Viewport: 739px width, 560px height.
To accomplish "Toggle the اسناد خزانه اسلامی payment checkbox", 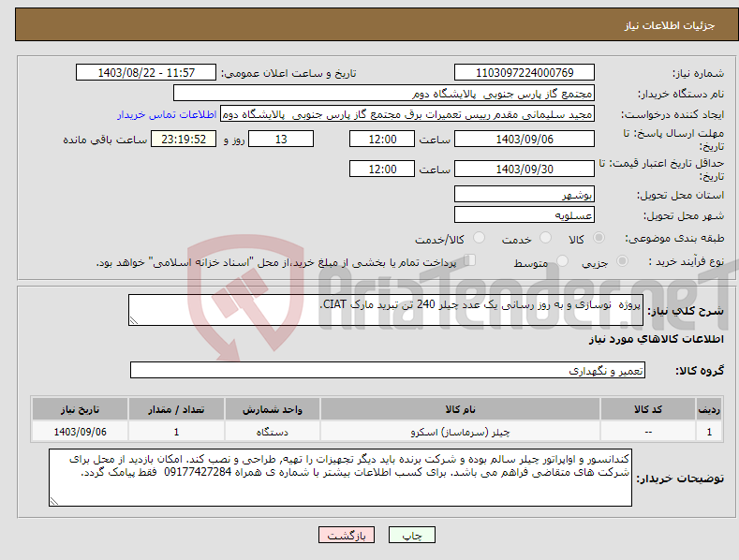I will (469, 260).
